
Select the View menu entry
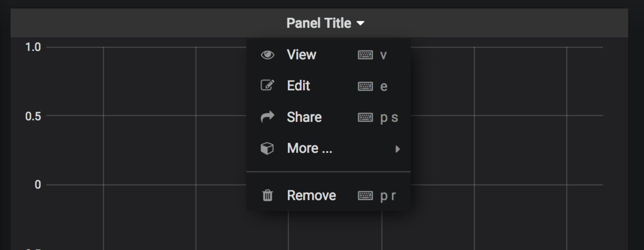click(x=302, y=55)
